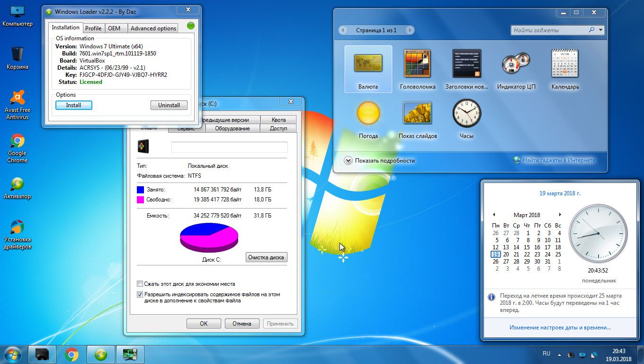Focus the disk label text field
The image size is (644, 364).
(229, 147)
